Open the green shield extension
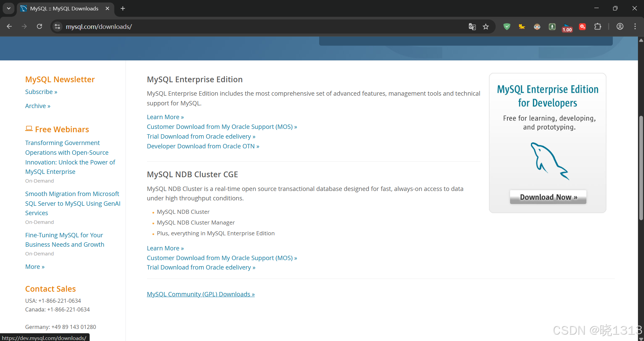Screen dimensions: 644x341 507,27
